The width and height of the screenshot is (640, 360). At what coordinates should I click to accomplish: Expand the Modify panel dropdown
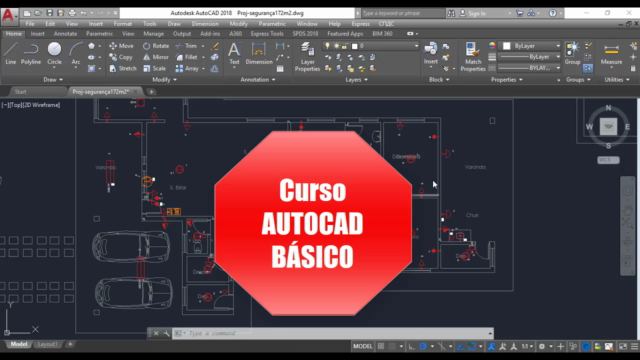[x=164, y=80]
